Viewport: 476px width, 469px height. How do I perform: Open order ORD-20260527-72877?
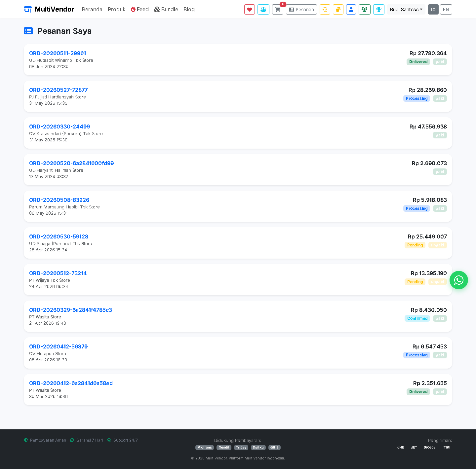tap(59, 90)
